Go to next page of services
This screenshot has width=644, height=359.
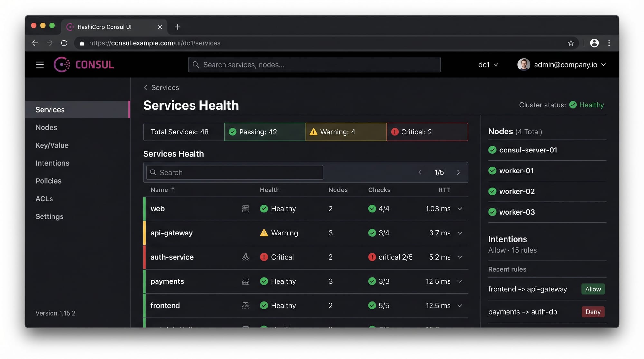(x=458, y=172)
